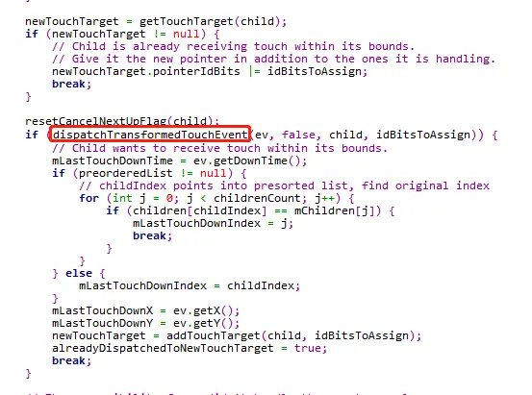
Task: Click comment about childIndex presorted list
Action: coord(284,185)
